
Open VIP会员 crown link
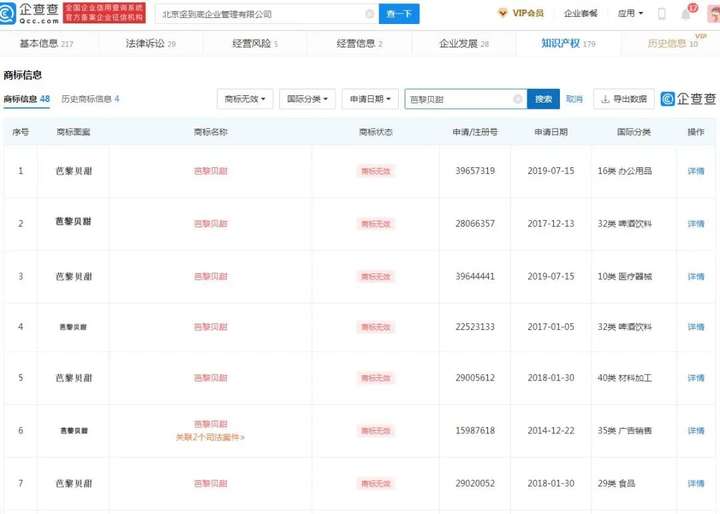(521, 13)
